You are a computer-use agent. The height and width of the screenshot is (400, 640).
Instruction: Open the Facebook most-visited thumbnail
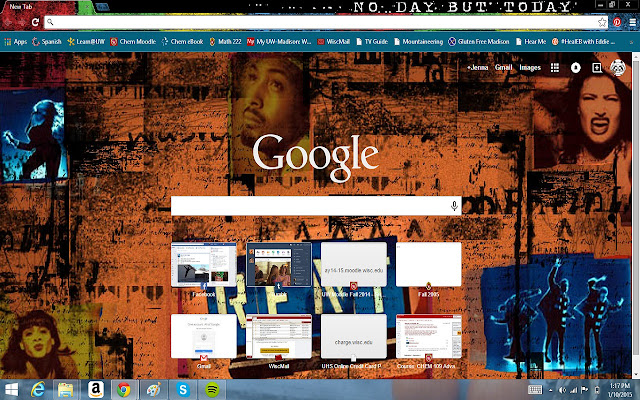point(204,265)
